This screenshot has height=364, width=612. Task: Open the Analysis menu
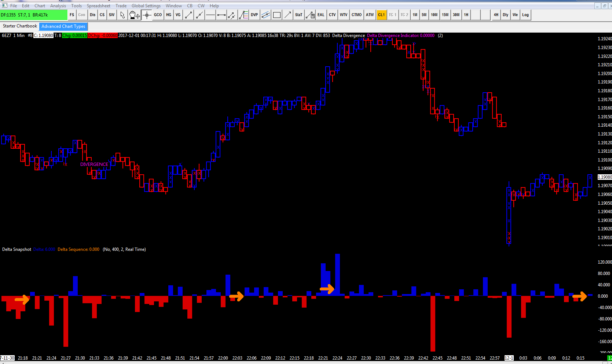coord(58,6)
